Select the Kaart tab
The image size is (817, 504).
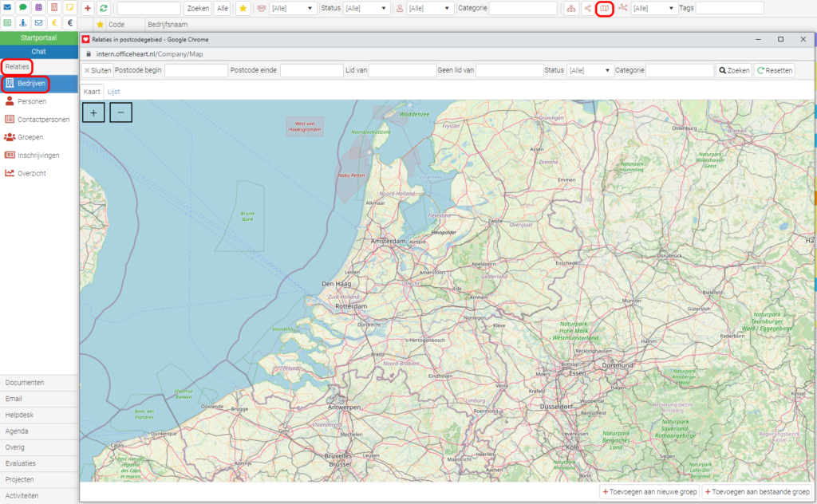pos(93,92)
